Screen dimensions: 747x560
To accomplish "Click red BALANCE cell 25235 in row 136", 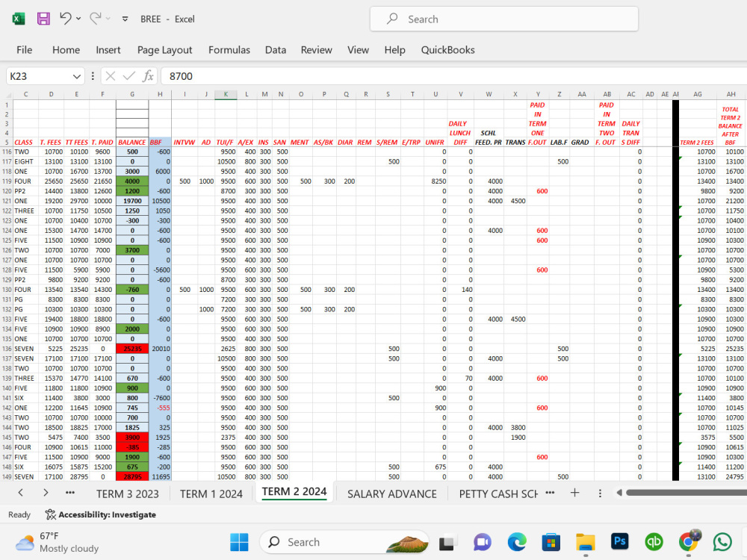I will (x=132, y=349).
